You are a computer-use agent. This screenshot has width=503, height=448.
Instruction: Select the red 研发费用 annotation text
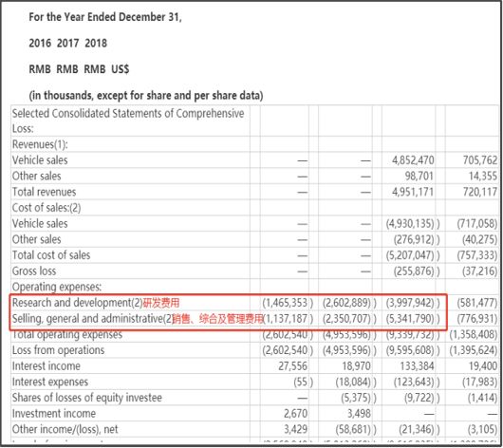click(161, 303)
